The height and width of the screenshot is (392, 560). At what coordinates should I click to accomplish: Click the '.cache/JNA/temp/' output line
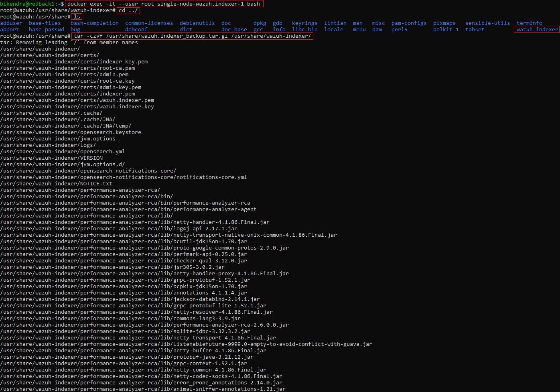coord(66,126)
